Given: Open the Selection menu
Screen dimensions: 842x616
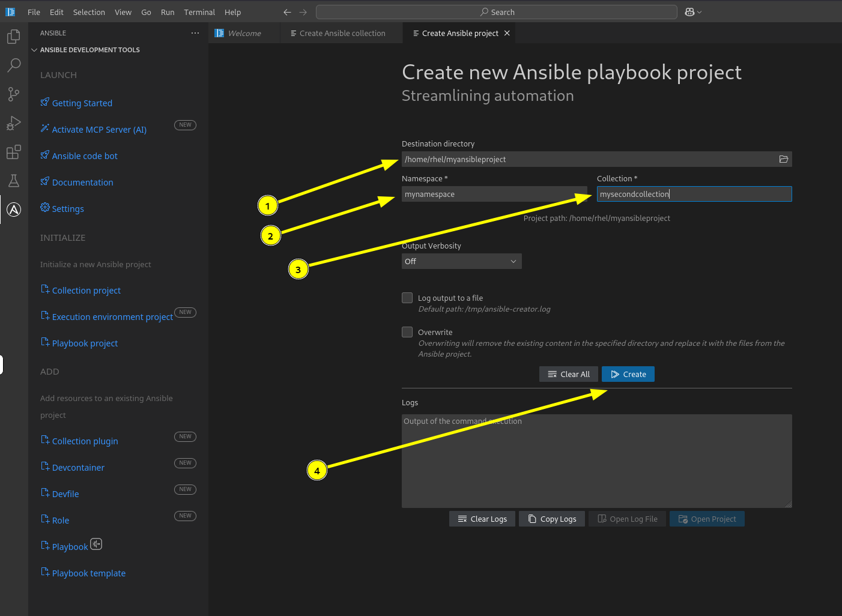Looking at the screenshot, I should 89,12.
